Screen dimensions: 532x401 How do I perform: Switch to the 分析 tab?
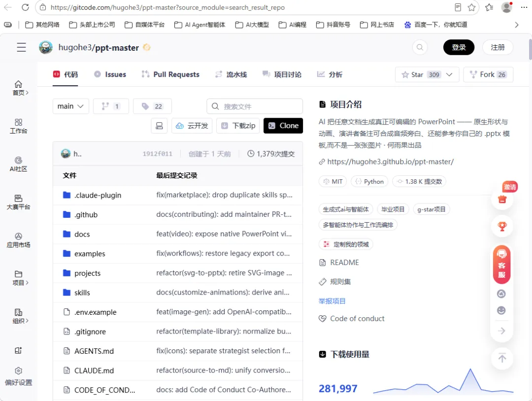coord(330,75)
